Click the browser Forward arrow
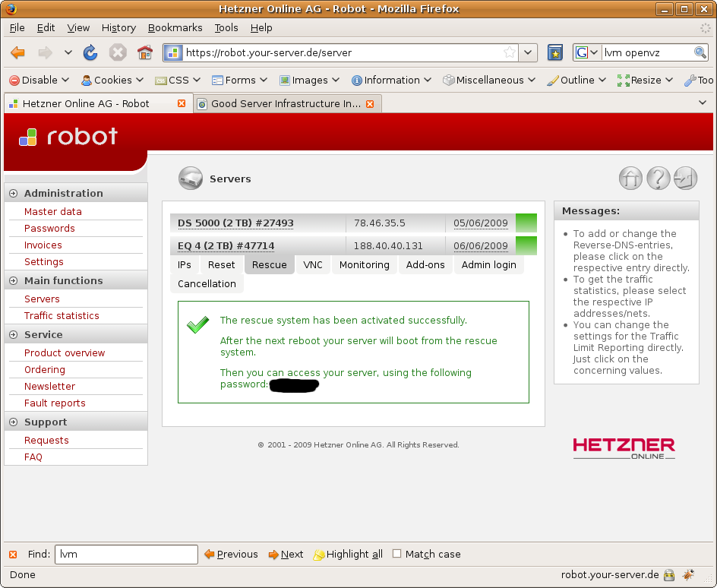The height and width of the screenshot is (588, 717). 45,52
